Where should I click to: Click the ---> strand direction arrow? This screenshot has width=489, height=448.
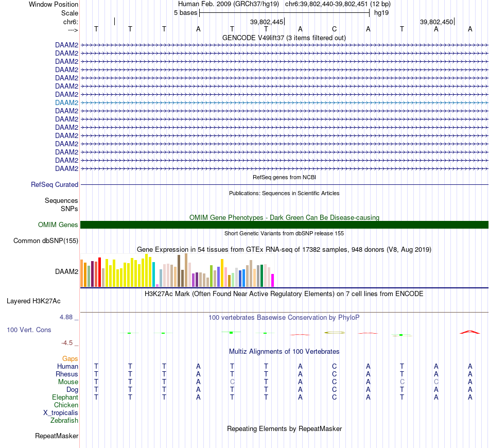coord(73,30)
